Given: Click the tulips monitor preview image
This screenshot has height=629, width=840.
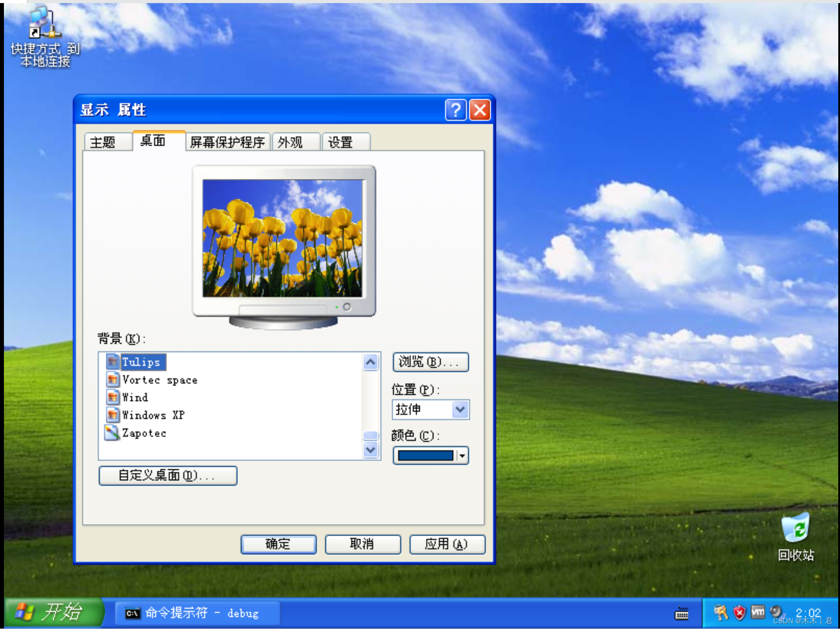Looking at the screenshot, I should click(x=282, y=238).
